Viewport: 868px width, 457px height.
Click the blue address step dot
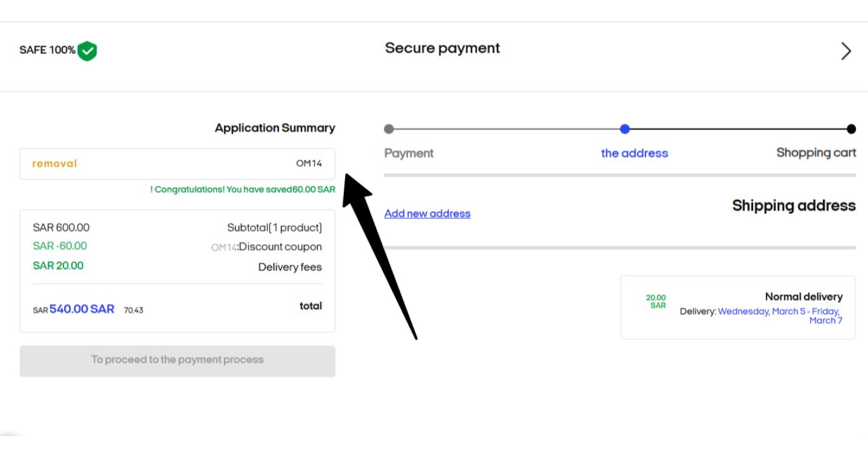click(x=625, y=129)
